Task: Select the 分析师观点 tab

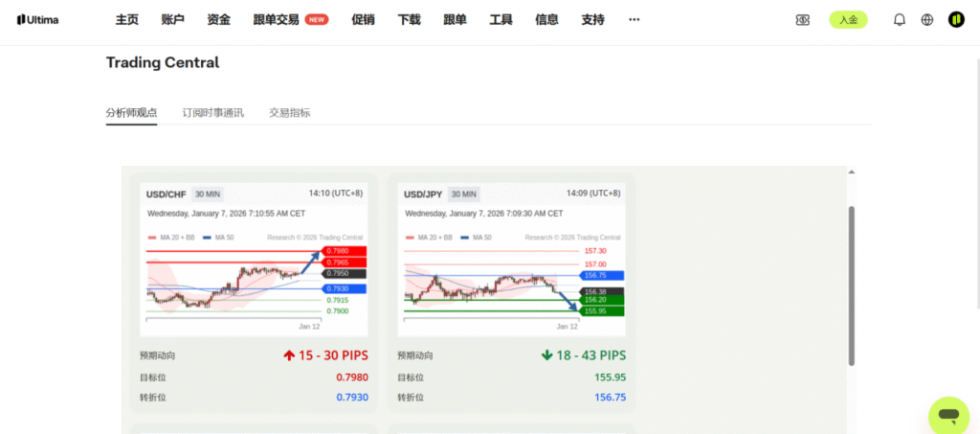Action: (131, 113)
